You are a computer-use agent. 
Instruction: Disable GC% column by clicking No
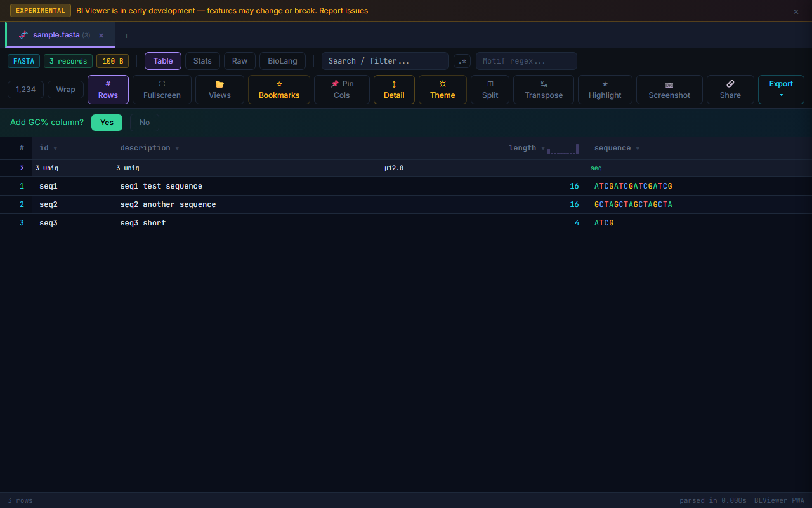pos(144,122)
